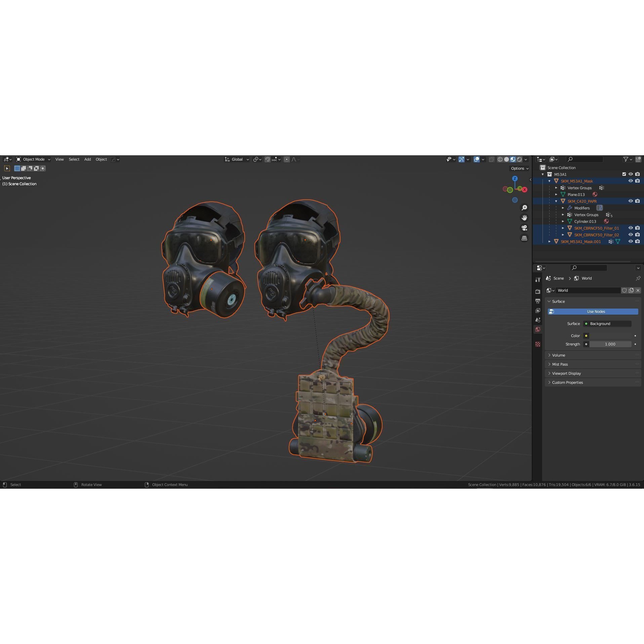
Task: Select the Texture Properties checkered icon
Action: [537, 344]
